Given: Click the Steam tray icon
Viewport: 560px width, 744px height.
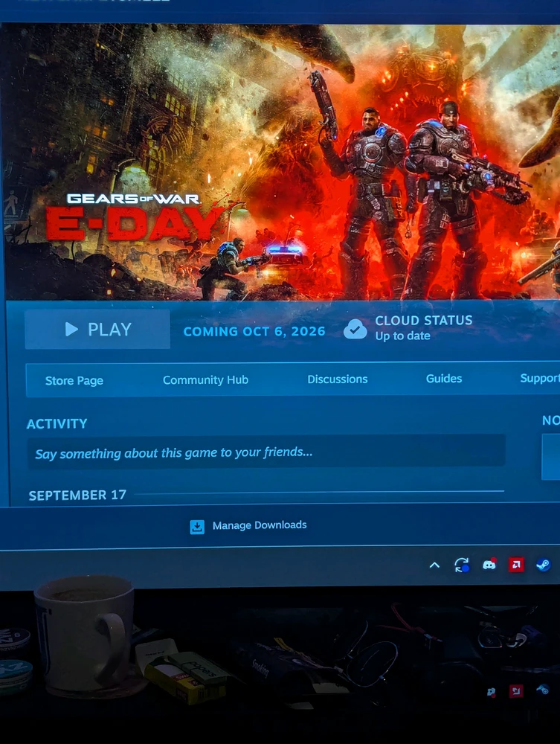Looking at the screenshot, I should tap(543, 565).
